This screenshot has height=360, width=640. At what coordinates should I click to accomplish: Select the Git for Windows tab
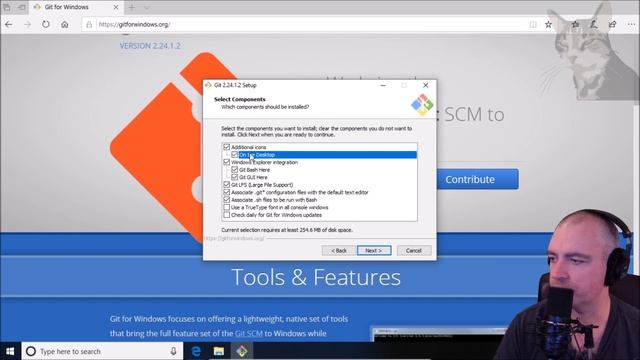coord(76,7)
